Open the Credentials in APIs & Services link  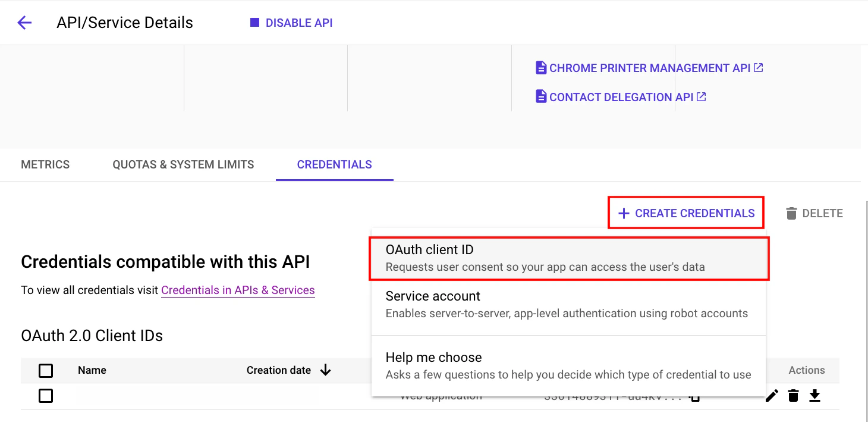coord(238,290)
